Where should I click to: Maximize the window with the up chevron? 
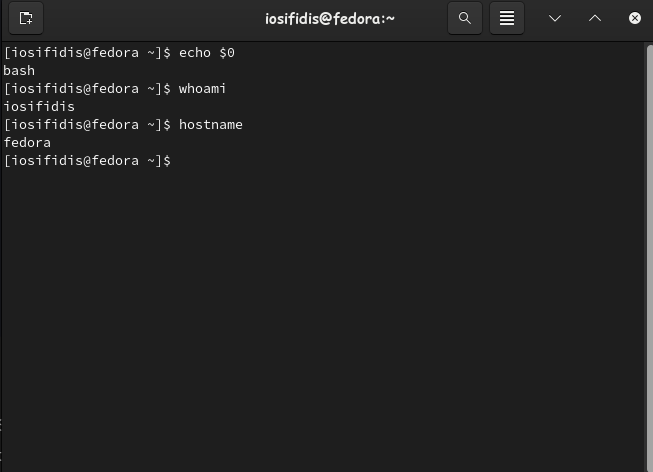pyautogui.click(x=595, y=18)
